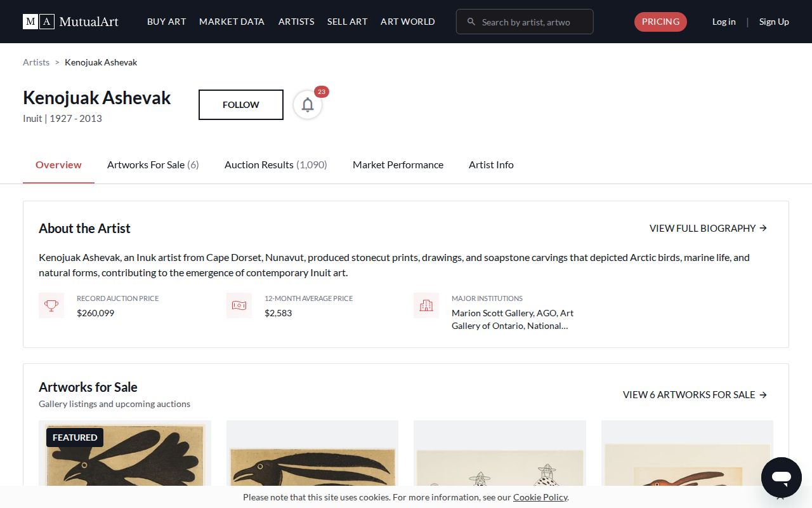Screen dimensions: 812x508
Task: Click the notification count badge 23
Action: [322, 91]
